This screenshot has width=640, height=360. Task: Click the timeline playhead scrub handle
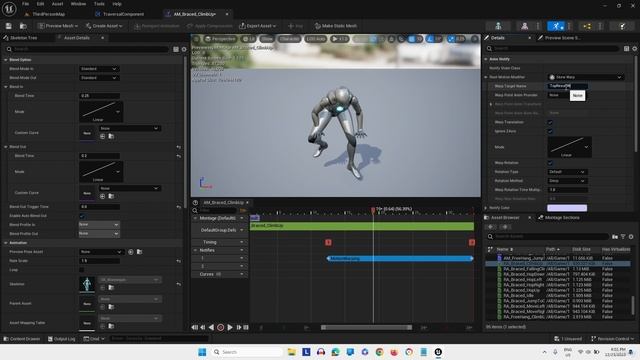coord(373,210)
